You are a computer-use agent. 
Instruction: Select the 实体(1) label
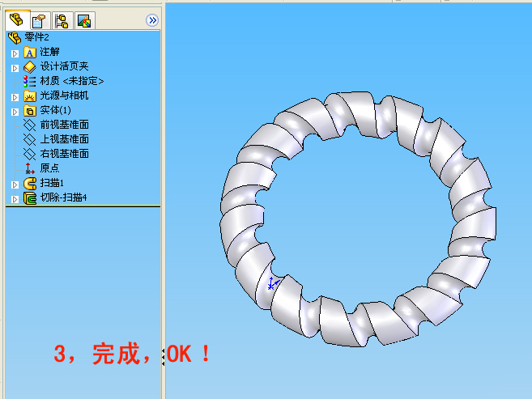[56, 110]
